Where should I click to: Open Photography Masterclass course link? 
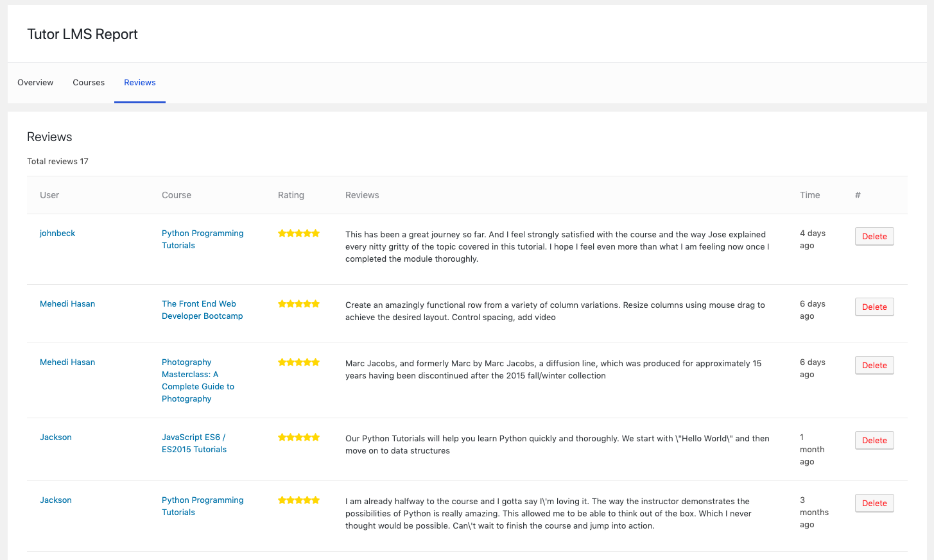pyautogui.click(x=198, y=380)
